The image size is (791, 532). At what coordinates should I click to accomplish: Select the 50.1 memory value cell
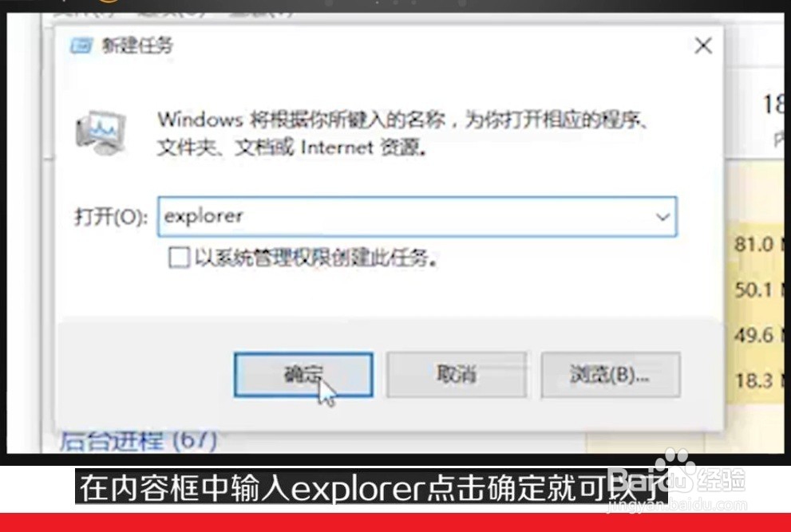[x=755, y=290]
